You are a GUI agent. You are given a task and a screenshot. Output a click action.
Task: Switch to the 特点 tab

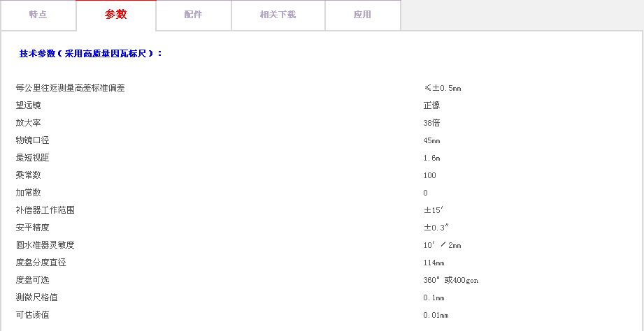pos(38,15)
